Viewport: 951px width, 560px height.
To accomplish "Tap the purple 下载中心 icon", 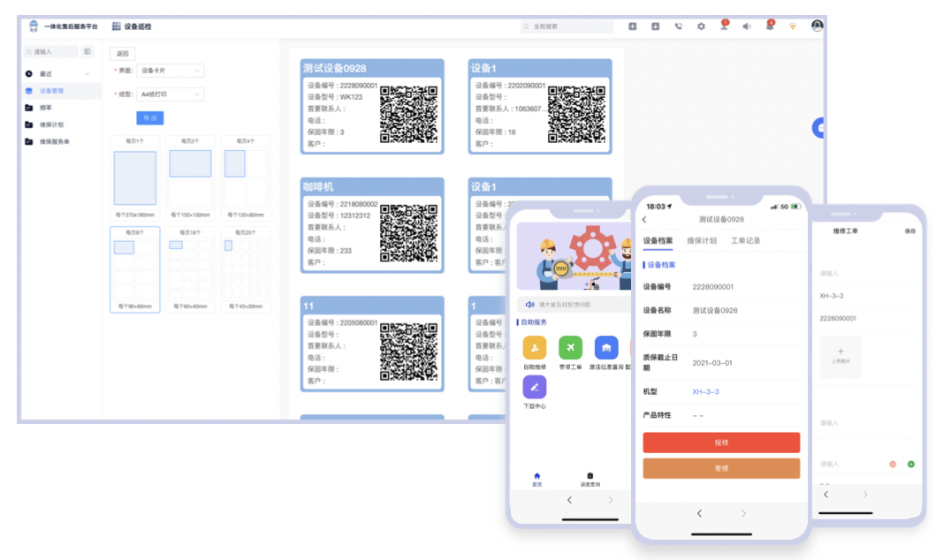I will coord(535,387).
